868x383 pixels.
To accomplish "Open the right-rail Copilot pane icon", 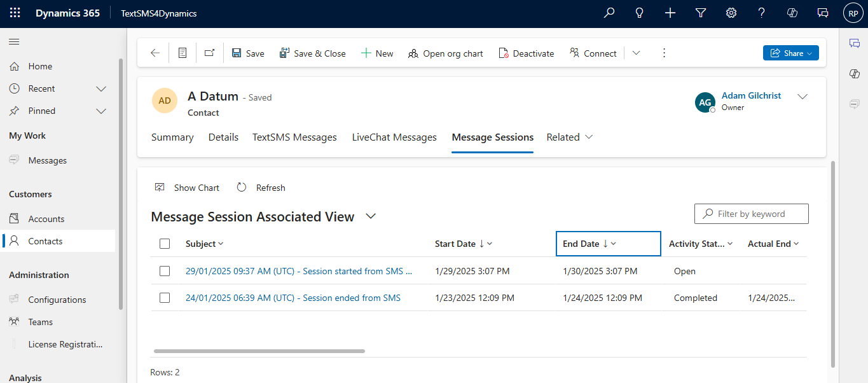I will (854, 74).
